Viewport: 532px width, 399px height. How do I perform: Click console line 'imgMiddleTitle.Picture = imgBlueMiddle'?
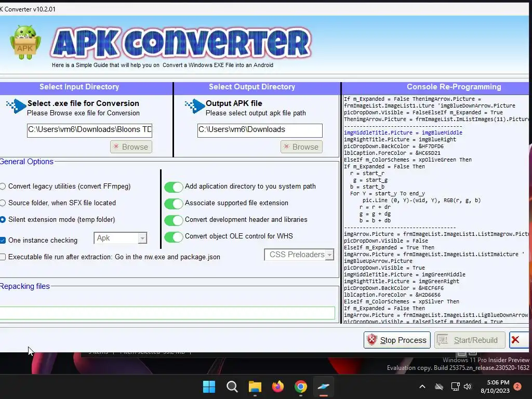403,132
